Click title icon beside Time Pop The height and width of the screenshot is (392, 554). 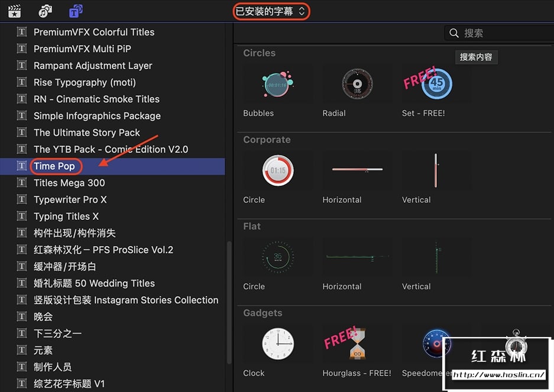pos(21,166)
